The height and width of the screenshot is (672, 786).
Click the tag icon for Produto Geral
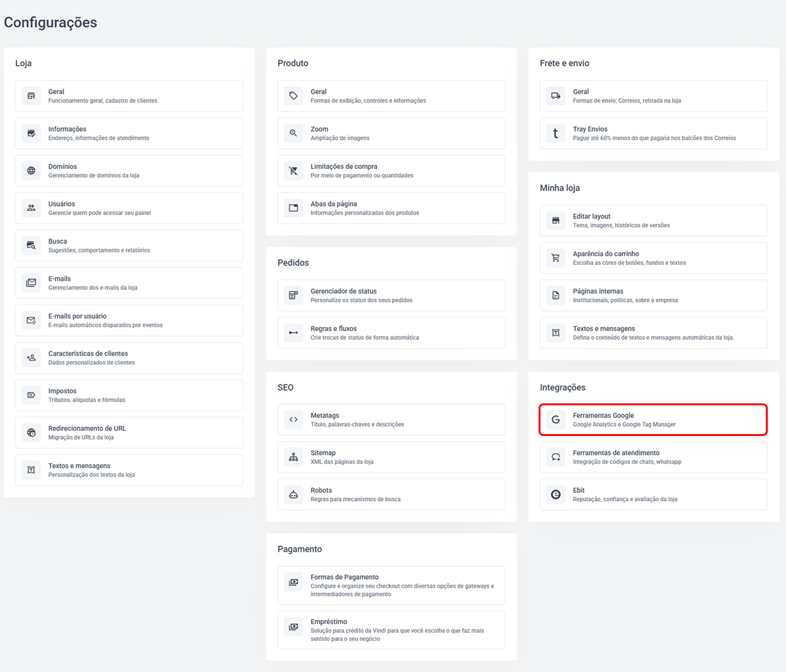click(x=293, y=96)
